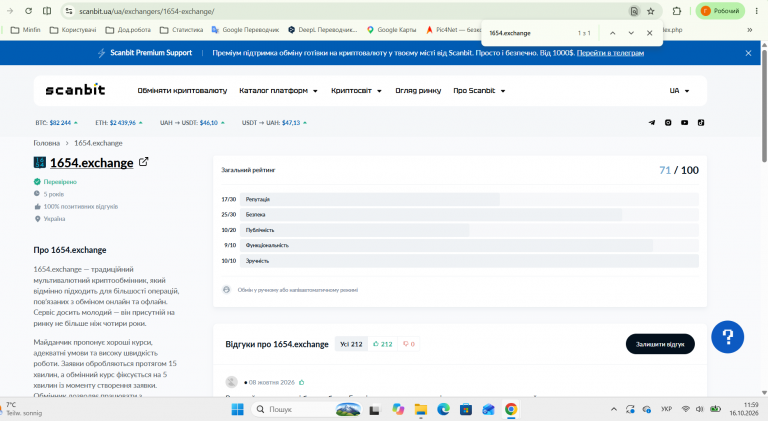Follow the Перейти в телеграм link
Screen dimensions: 768x421
(610, 53)
